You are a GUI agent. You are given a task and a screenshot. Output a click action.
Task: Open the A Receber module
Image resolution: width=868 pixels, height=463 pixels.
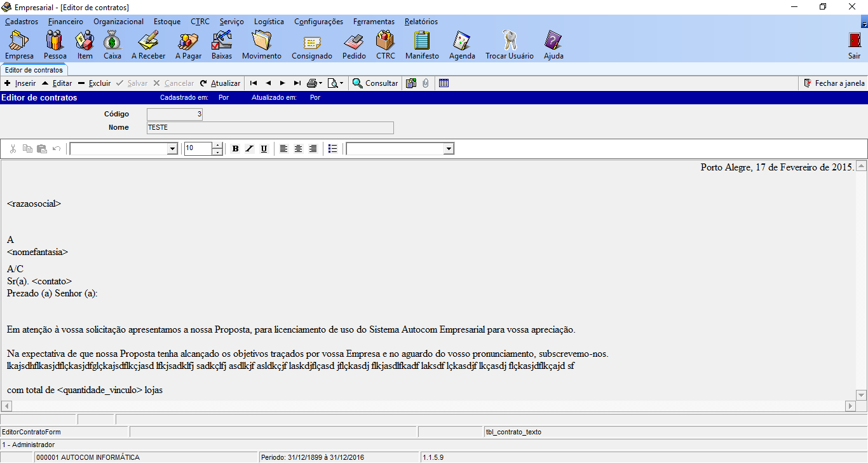[x=148, y=45]
